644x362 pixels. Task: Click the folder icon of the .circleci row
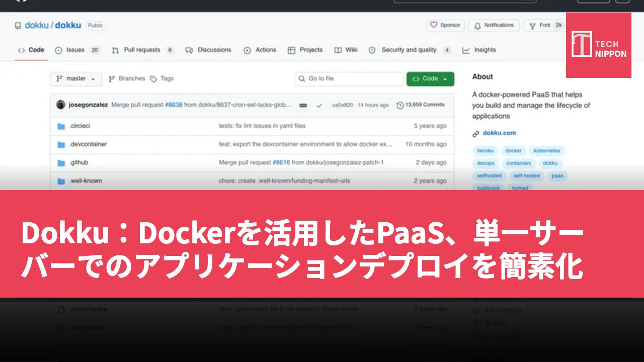[61, 126]
